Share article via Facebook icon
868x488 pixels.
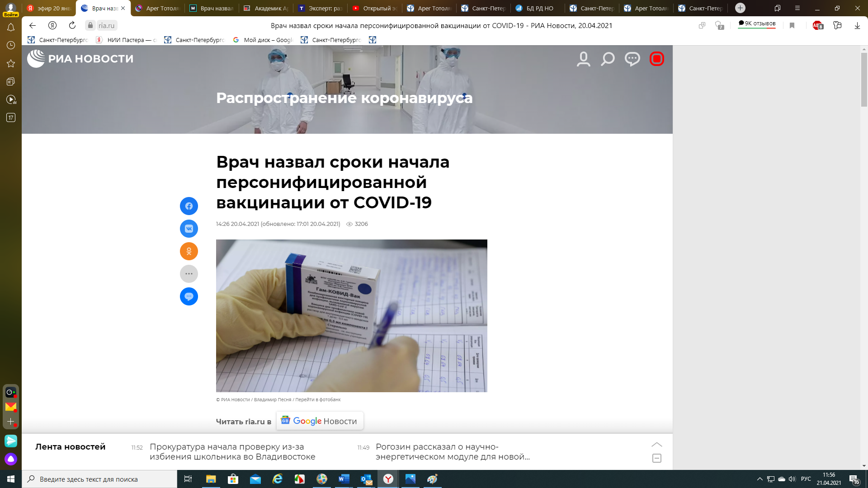[x=189, y=206]
